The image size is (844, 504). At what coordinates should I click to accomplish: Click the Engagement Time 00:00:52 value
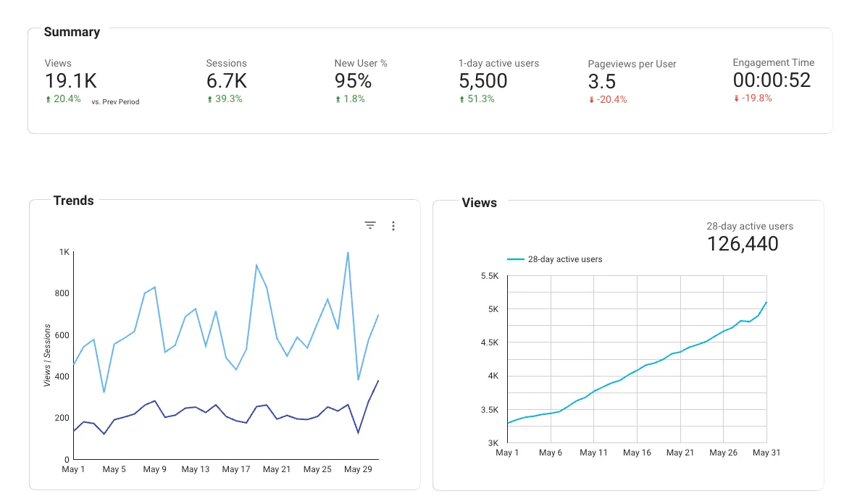[772, 80]
